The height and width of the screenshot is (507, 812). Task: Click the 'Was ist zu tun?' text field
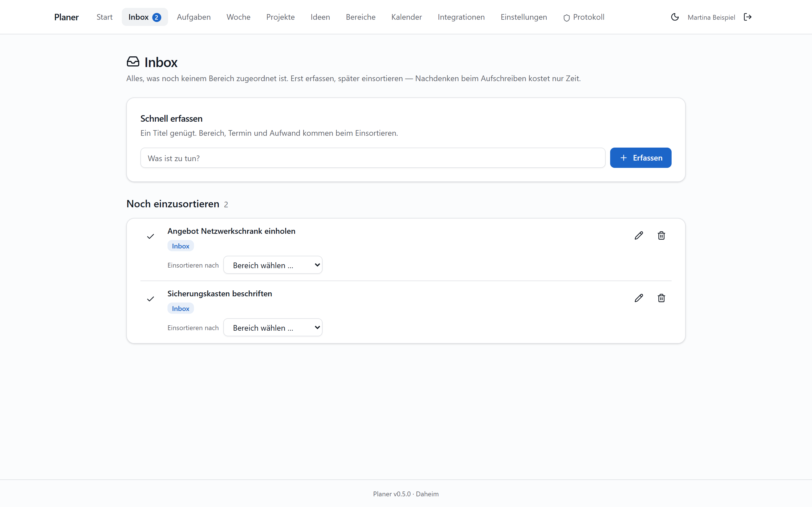click(373, 158)
